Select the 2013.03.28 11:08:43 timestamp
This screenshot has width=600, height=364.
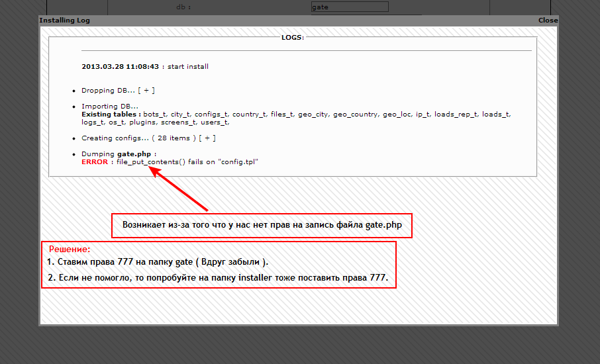tap(120, 67)
